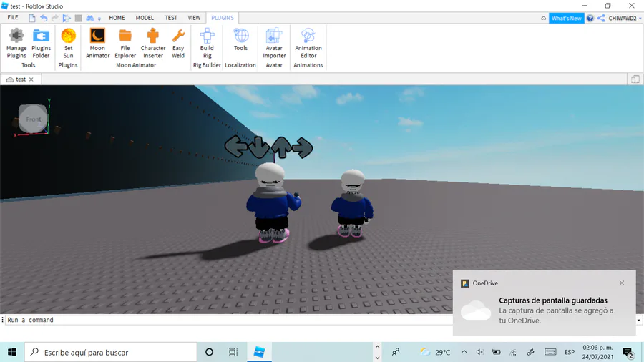Viewport: 644px width, 362px height.
Task: Activate the Easy Weld tool
Action: (178, 43)
